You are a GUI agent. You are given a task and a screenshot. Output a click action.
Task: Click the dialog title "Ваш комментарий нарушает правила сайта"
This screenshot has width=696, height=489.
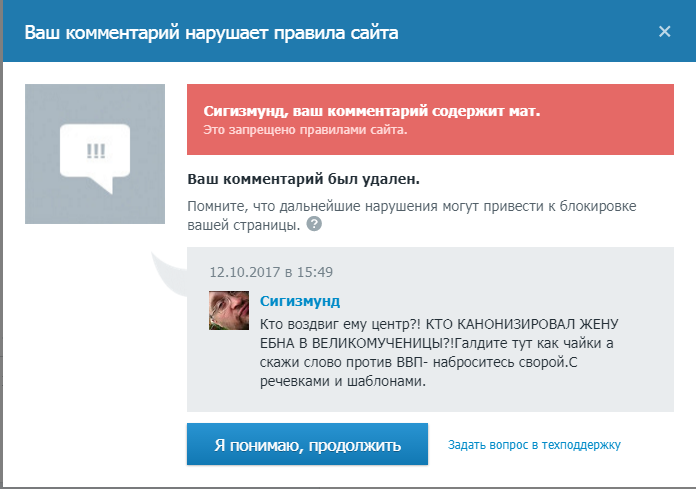pyautogui.click(x=211, y=33)
